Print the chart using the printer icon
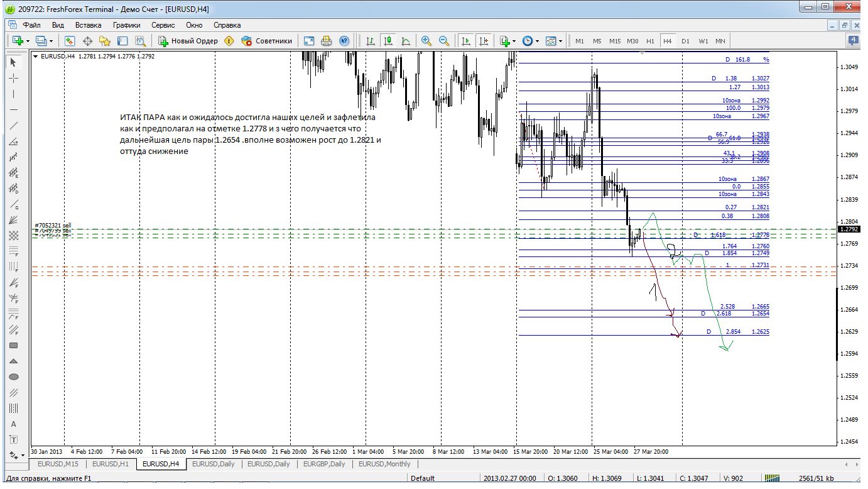Image resolution: width=868 pixels, height=489 pixels. click(x=326, y=41)
